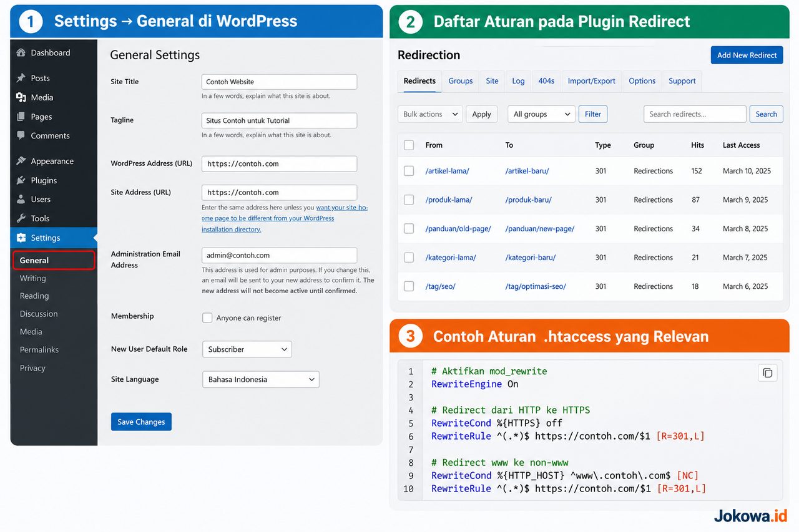799x532 pixels.
Task: Open Writing settings submenu item
Action: coord(33,278)
